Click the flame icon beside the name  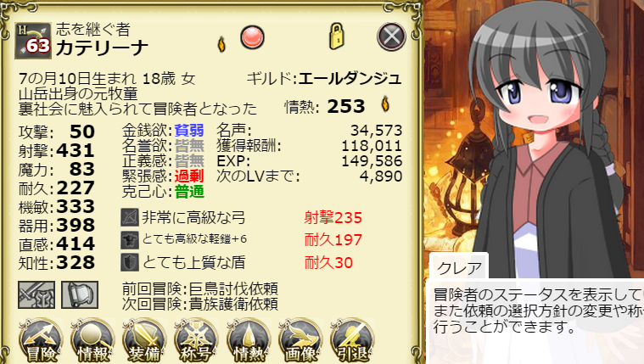click(x=221, y=44)
